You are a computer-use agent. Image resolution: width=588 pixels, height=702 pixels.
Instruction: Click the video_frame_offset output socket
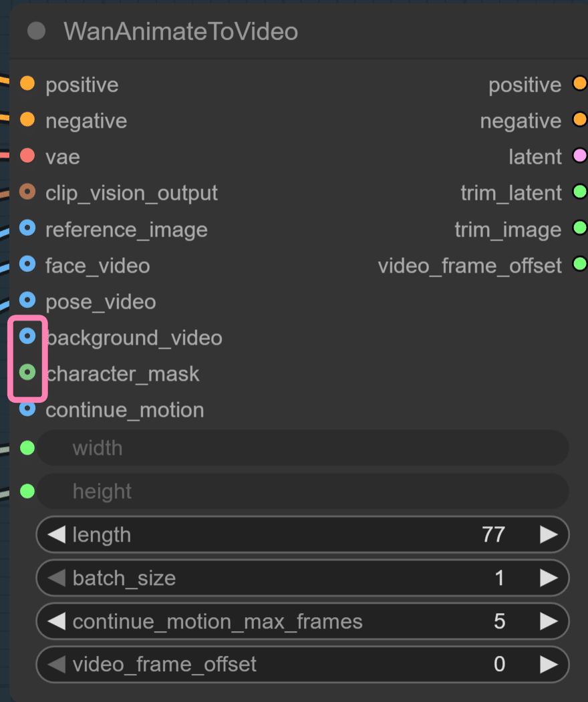[579, 265]
